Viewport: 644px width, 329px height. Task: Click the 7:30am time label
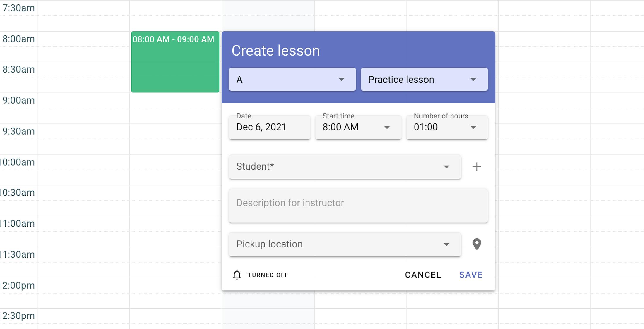click(18, 8)
